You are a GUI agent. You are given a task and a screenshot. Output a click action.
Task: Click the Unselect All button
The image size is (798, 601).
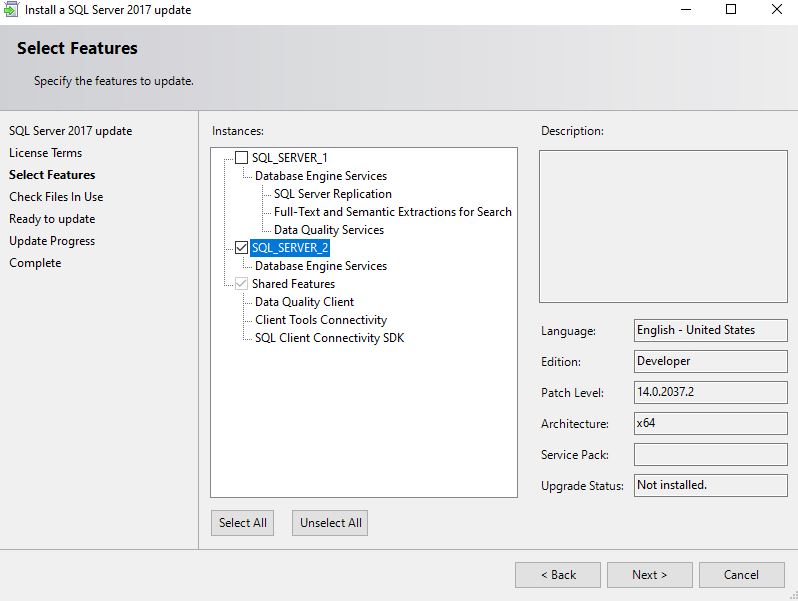330,523
